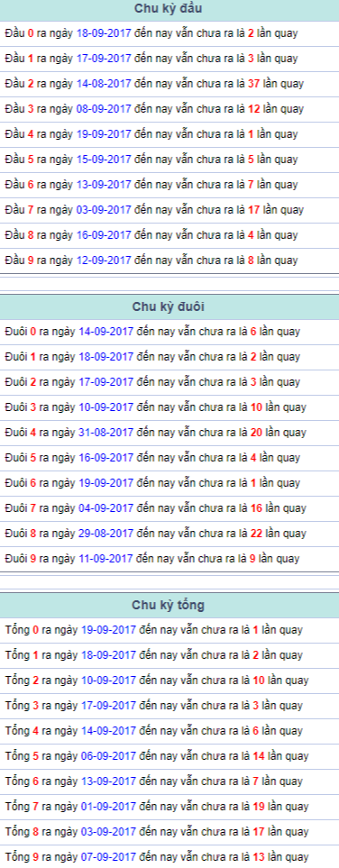Select the row 'Đuôi 9 ra ngày 11-09-2017'
The image size is (339, 868).
pos(169,559)
